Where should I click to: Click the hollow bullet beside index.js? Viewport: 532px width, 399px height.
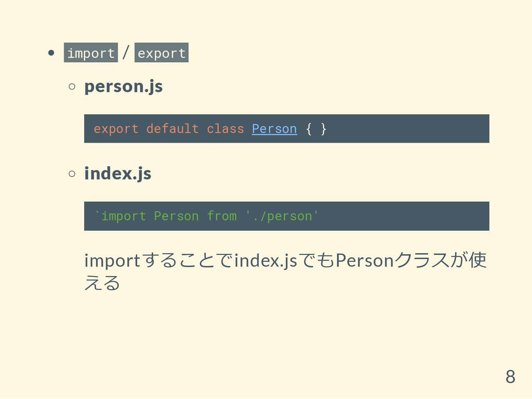(72, 174)
